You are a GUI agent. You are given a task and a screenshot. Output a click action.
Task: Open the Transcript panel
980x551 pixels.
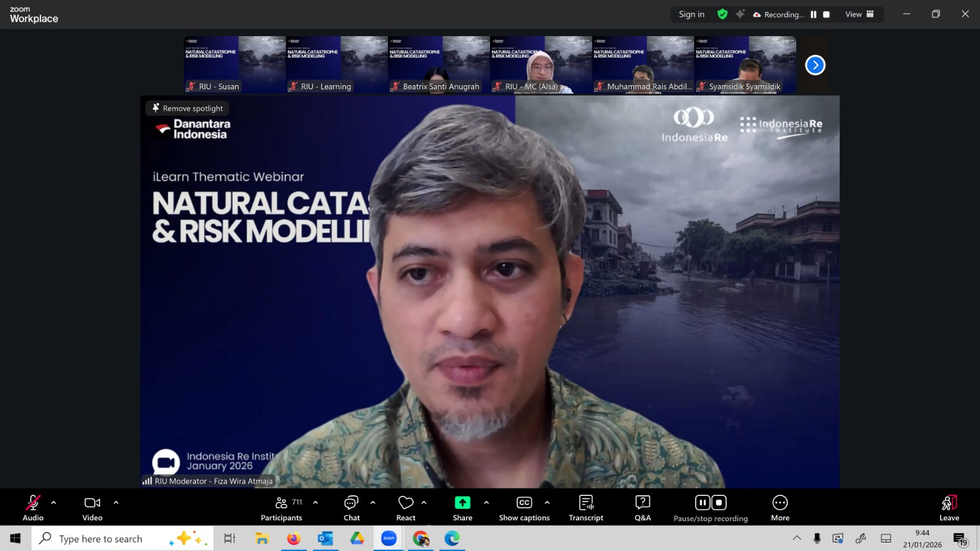[586, 508]
